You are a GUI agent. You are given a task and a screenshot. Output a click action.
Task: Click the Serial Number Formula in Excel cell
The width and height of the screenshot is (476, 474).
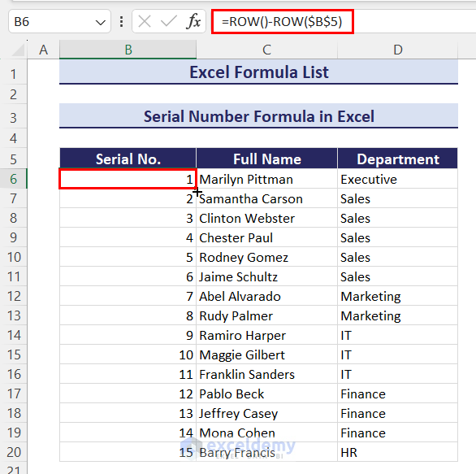258,116
